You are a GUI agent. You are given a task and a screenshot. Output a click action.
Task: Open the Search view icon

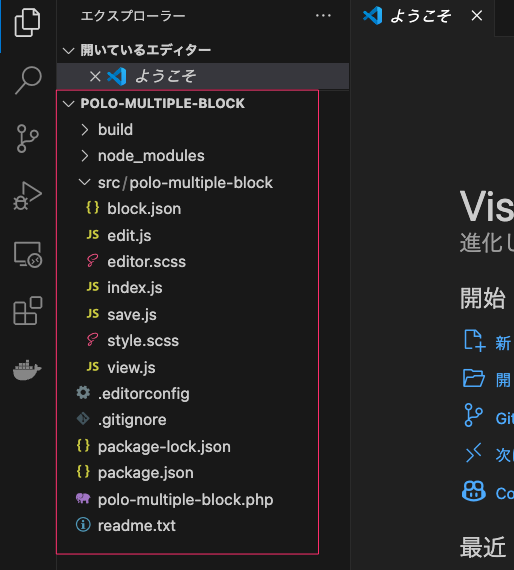pyautogui.click(x=28, y=80)
